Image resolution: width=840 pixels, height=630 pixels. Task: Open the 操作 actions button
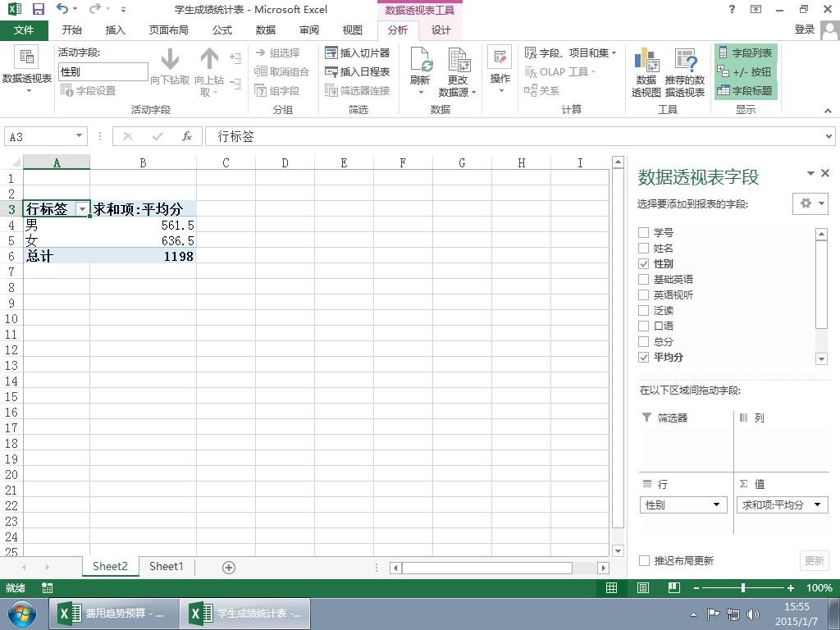(500, 71)
